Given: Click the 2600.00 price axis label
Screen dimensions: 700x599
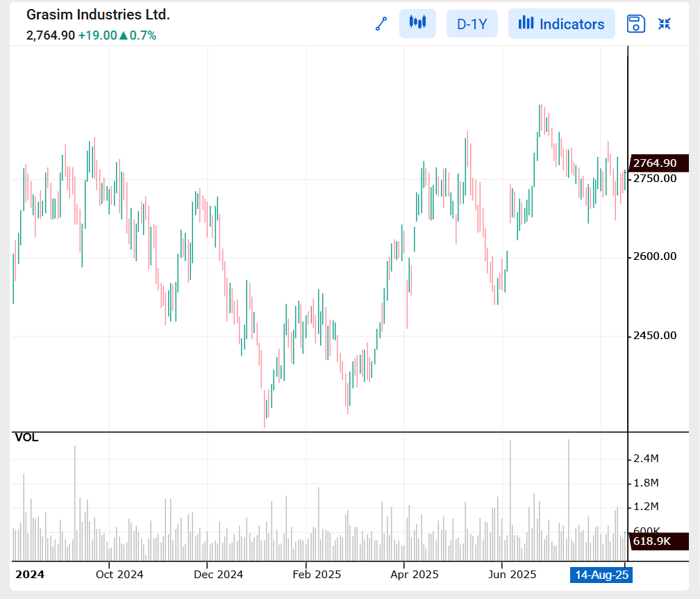Looking at the screenshot, I should pos(655,256).
